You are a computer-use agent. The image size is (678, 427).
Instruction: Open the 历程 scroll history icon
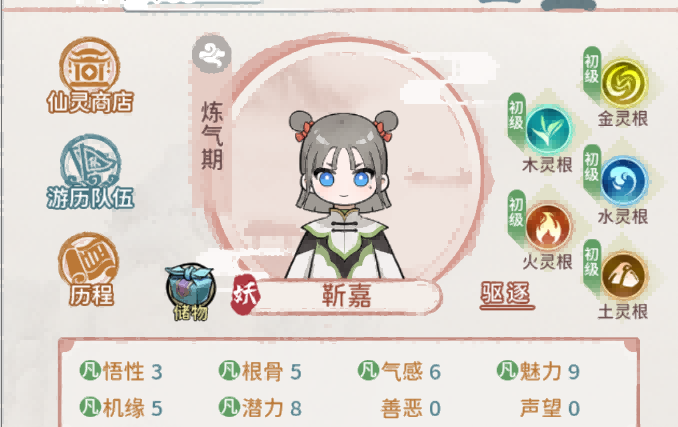point(90,270)
